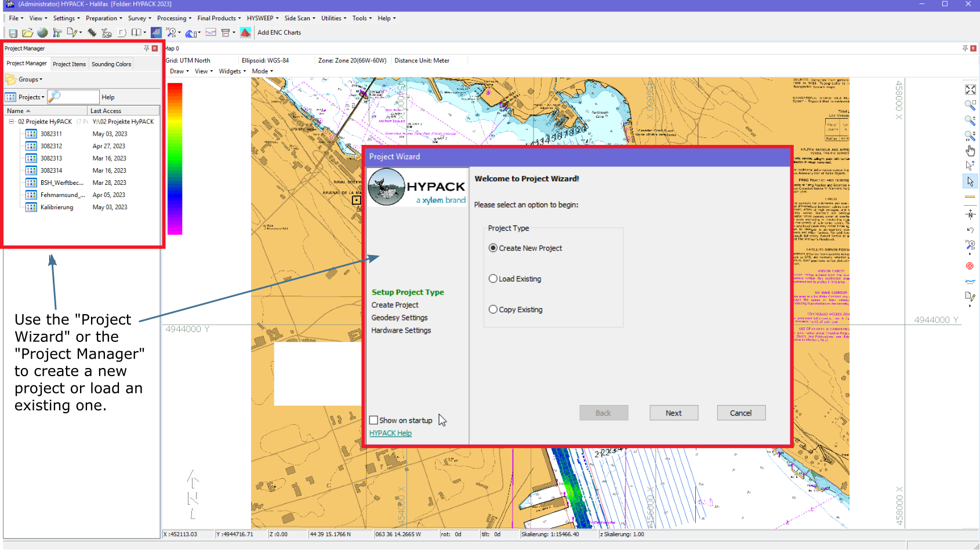The height and width of the screenshot is (550, 980).
Task: Open project folder icon in main toolbar
Action: coord(27,33)
